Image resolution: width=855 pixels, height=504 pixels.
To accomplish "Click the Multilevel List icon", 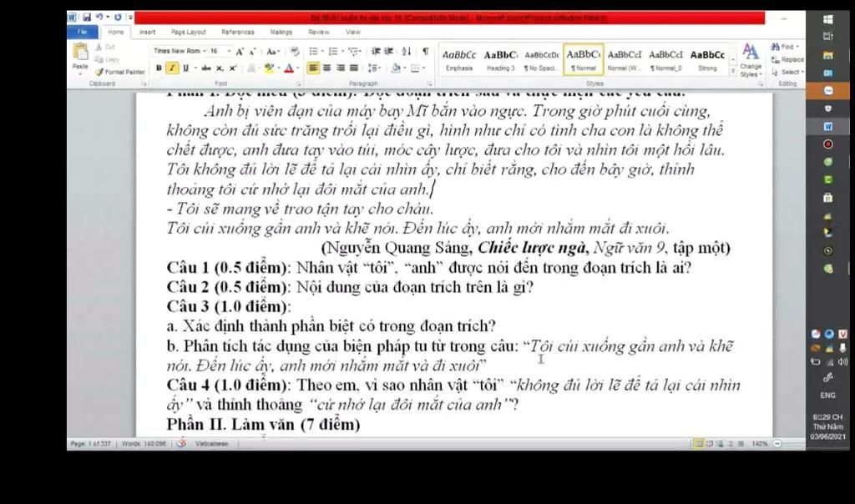I will coord(353,51).
